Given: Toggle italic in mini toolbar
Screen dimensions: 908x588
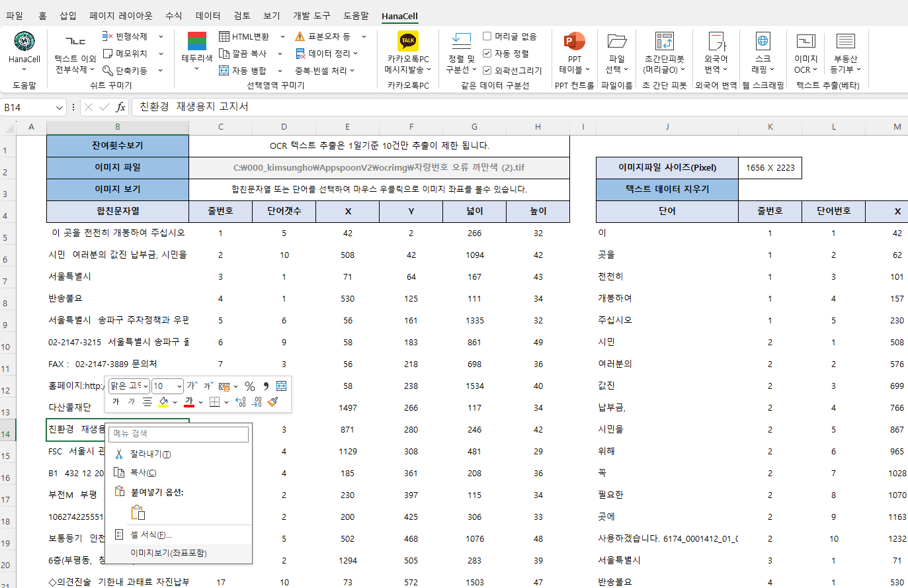Looking at the screenshot, I should point(131,401).
